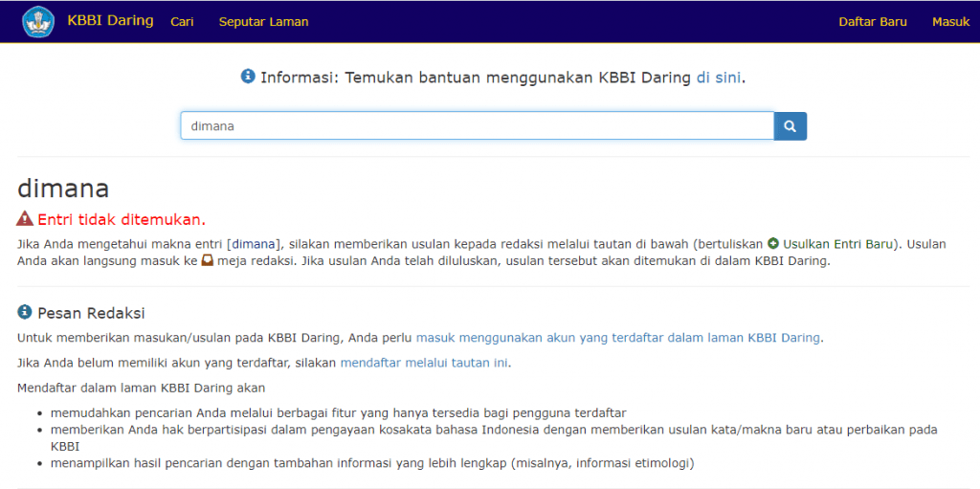Viewport: 980px width, 489px height.
Task: Click the dimana heading
Action: [63, 188]
